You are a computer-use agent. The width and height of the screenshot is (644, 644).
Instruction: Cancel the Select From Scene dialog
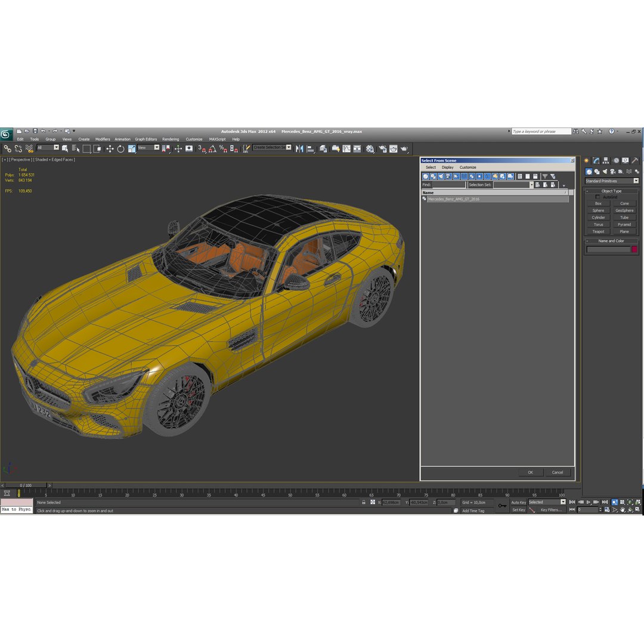point(558,472)
